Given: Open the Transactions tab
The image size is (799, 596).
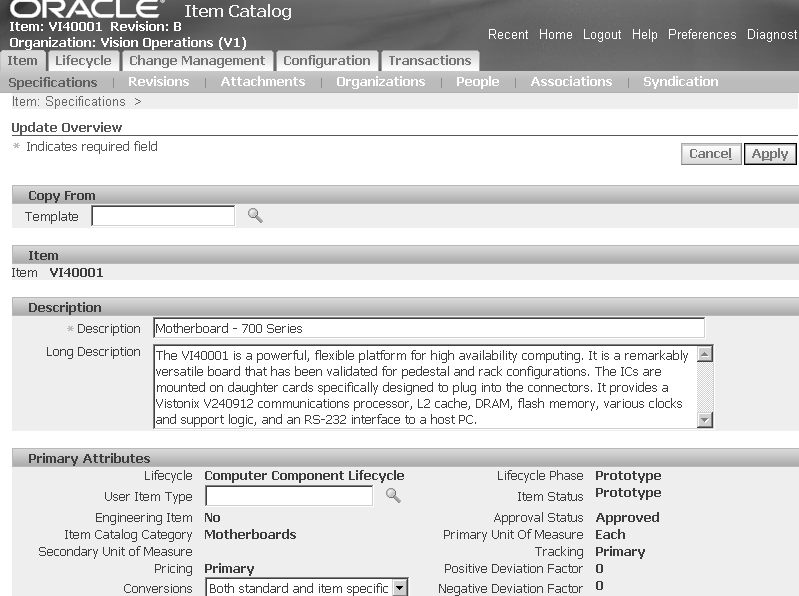Looking at the screenshot, I should [x=430, y=61].
